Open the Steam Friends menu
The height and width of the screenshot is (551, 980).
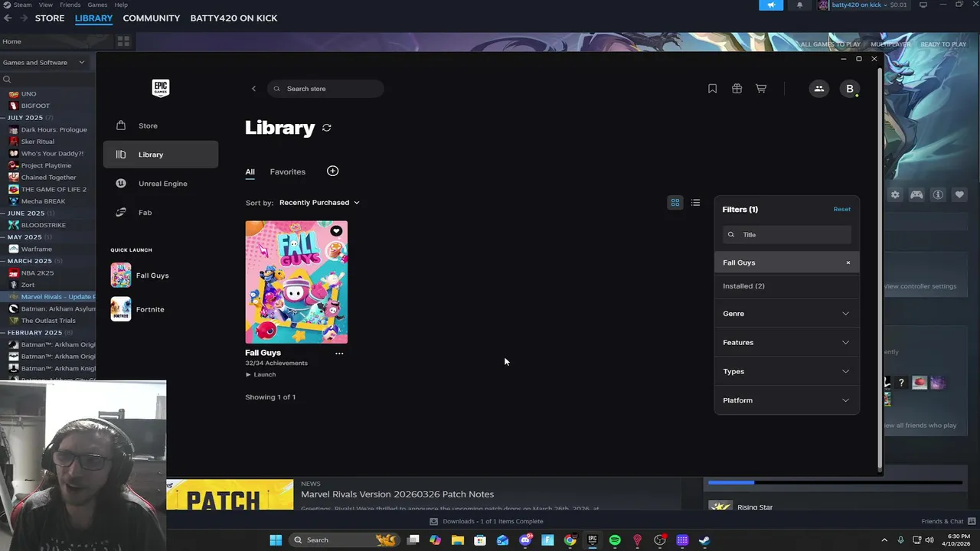70,5
